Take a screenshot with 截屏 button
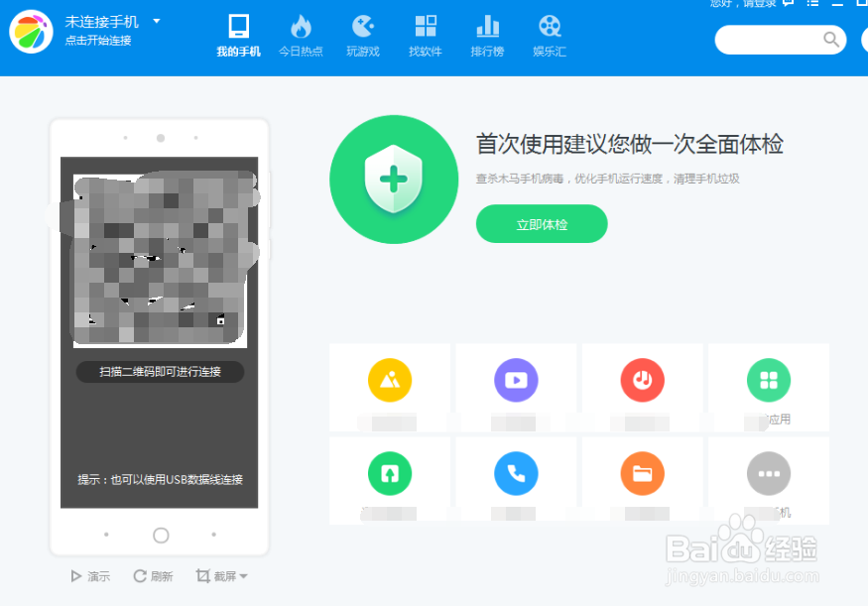868x606 pixels. [216, 576]
